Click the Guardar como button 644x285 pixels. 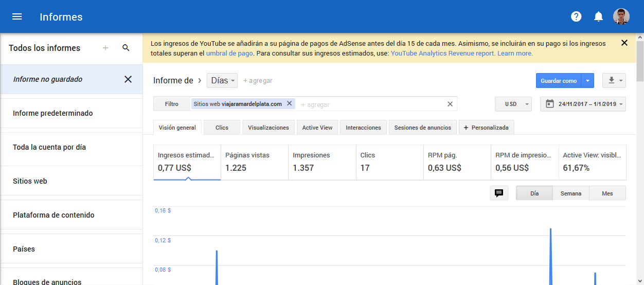point(559,81)
